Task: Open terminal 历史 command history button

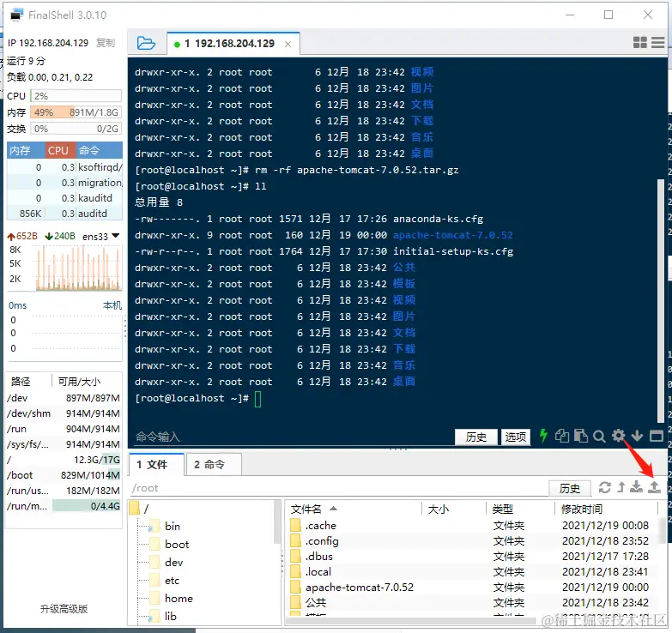Action: click(476, 437)
